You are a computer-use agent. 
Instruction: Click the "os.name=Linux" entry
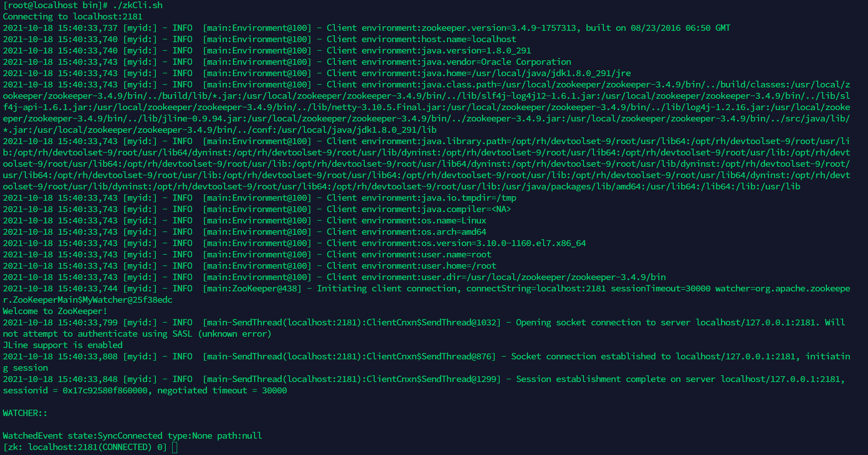point(454,221)
